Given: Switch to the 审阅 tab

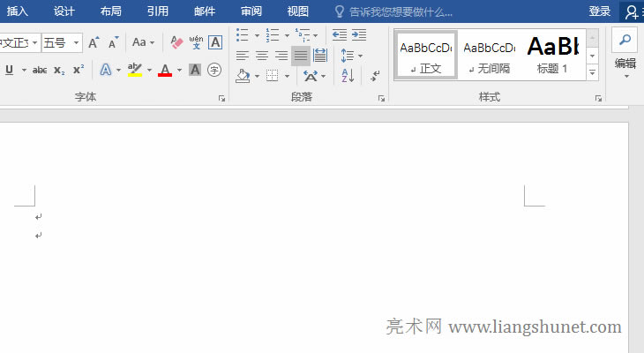Looking at the screenshot, I should (x=251, y=11).
